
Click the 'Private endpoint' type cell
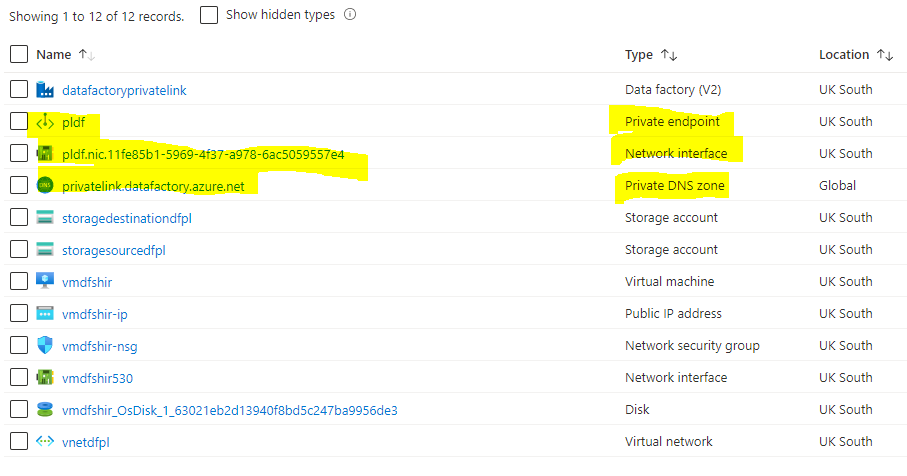point(672,121)
